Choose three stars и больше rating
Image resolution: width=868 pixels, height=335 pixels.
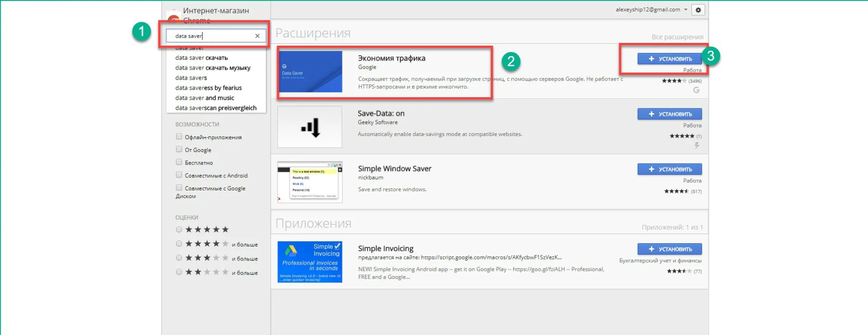179,258
